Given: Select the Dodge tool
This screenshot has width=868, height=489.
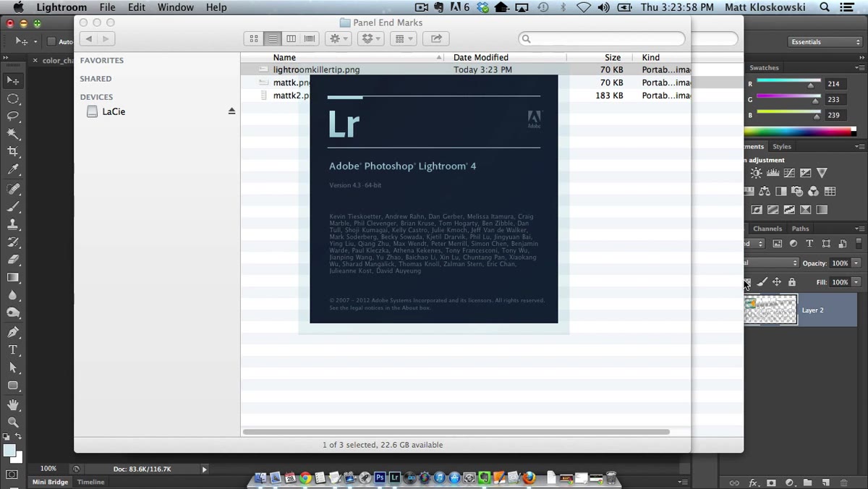Looking at the screenshot, I should pyautogui.click(x=13, y=313).
